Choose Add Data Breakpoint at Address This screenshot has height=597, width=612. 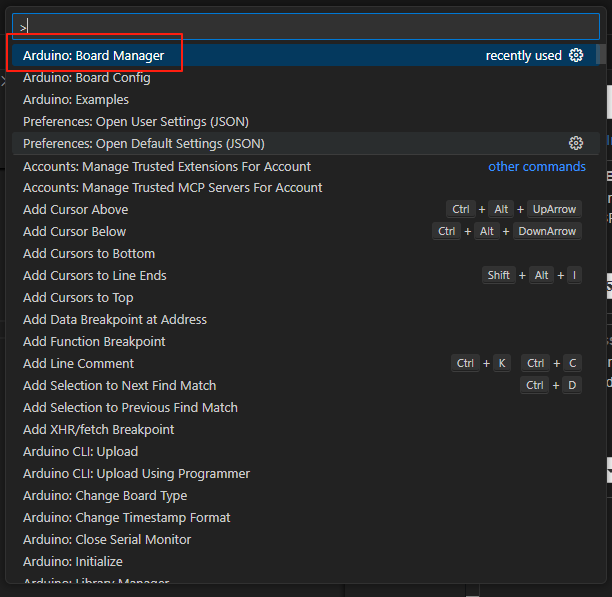(x=306, y=320)
